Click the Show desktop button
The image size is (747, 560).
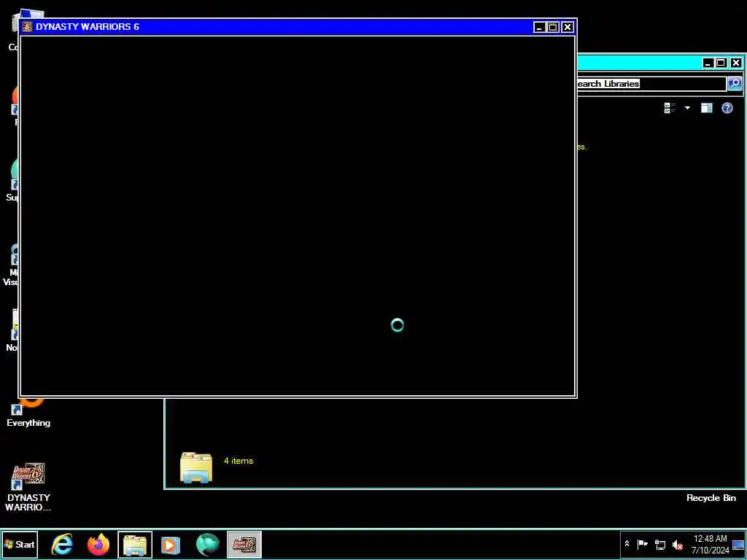pyautogui.click(x=739, y=544)
